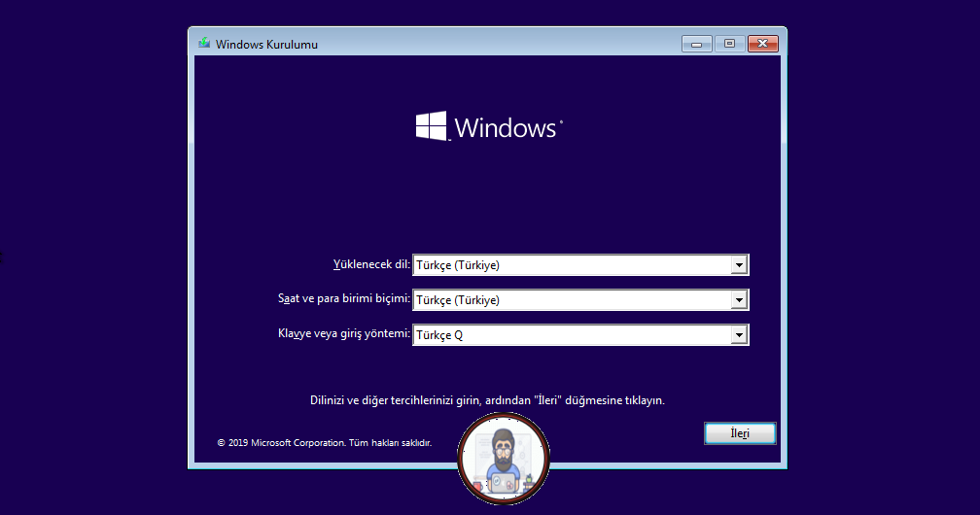This screenshot has width=980, height=515.
Task: Click the İleri button
Action: (740, 433)
